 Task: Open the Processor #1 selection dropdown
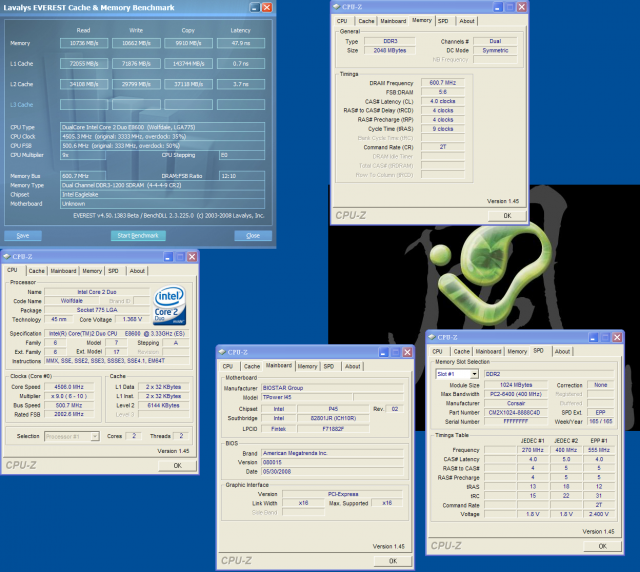pyautogui.click(x=95, y=436)
